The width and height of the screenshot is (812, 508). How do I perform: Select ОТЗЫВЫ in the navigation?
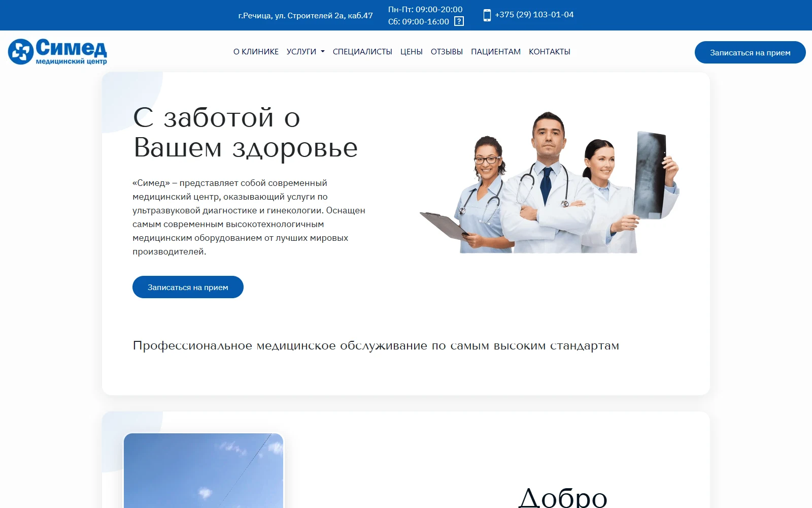[447, 52]
